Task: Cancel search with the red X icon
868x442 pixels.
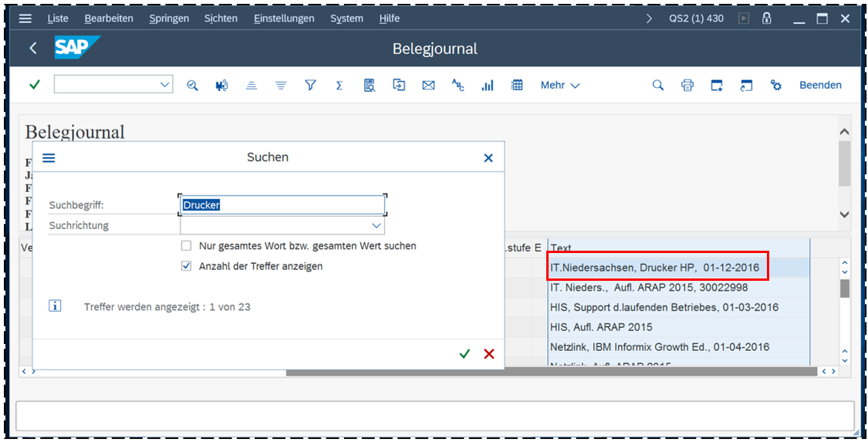Action: 488,353
